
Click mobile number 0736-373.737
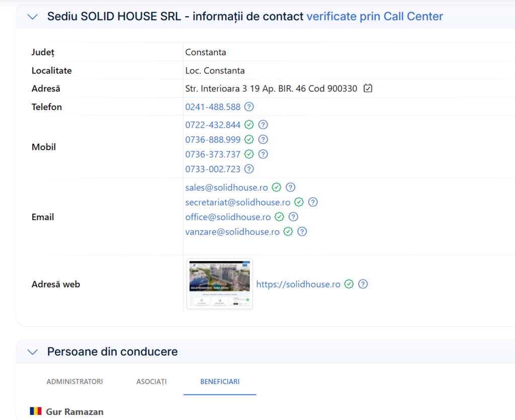tap(213, 154)
